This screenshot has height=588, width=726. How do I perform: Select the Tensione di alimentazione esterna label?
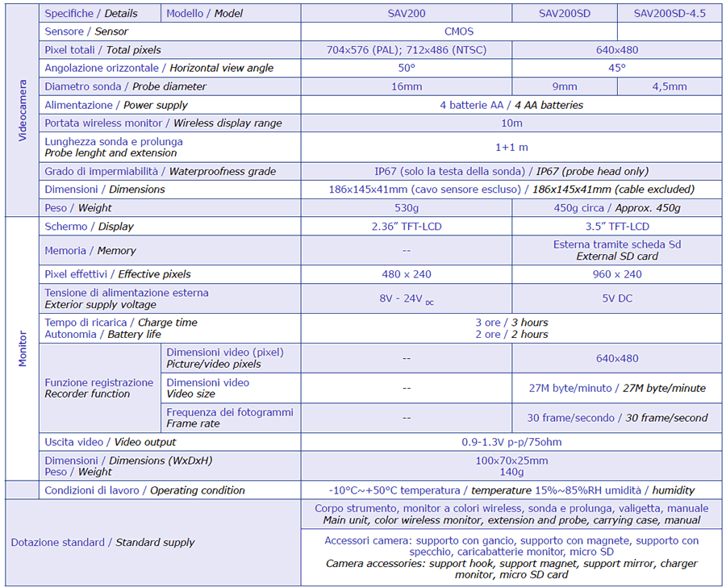127,298
